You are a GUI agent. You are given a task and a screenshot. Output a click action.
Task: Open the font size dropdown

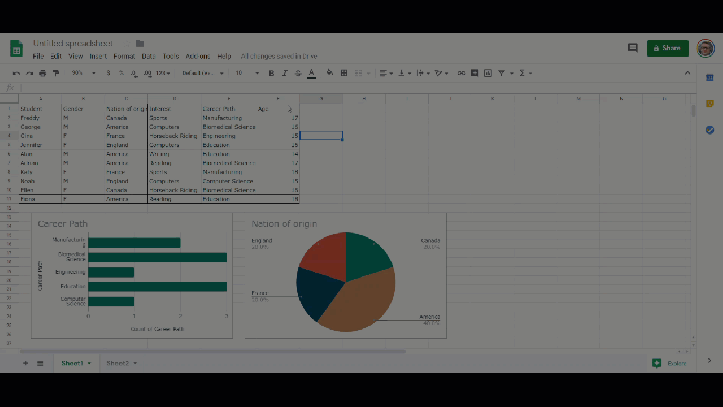tap(245, 73)
